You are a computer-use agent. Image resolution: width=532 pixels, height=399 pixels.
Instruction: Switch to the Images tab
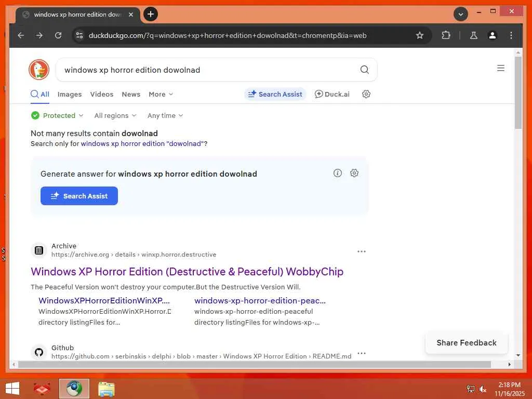pos(70,95)
